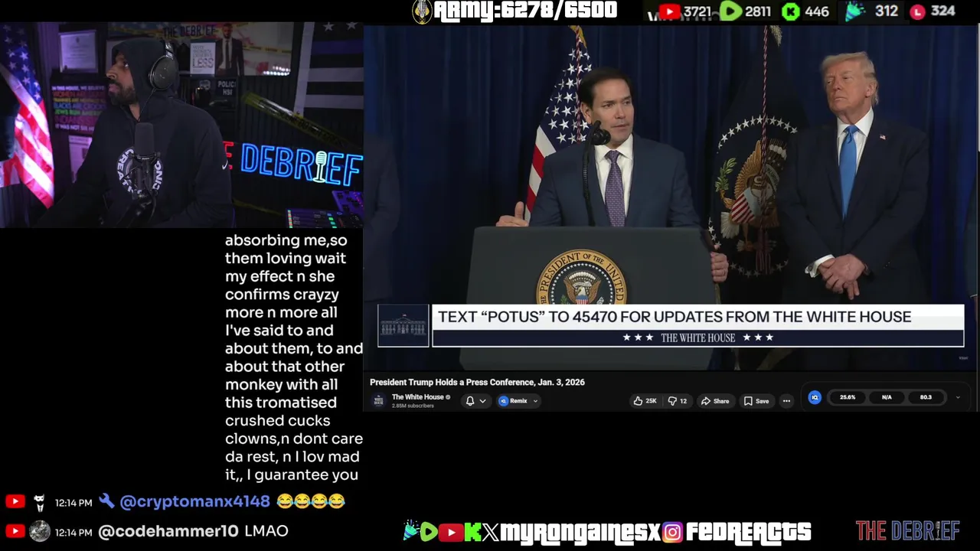This screenshot has height=551, width=980.
Task: Click the notification bell icon
Action: coord(470,401)
